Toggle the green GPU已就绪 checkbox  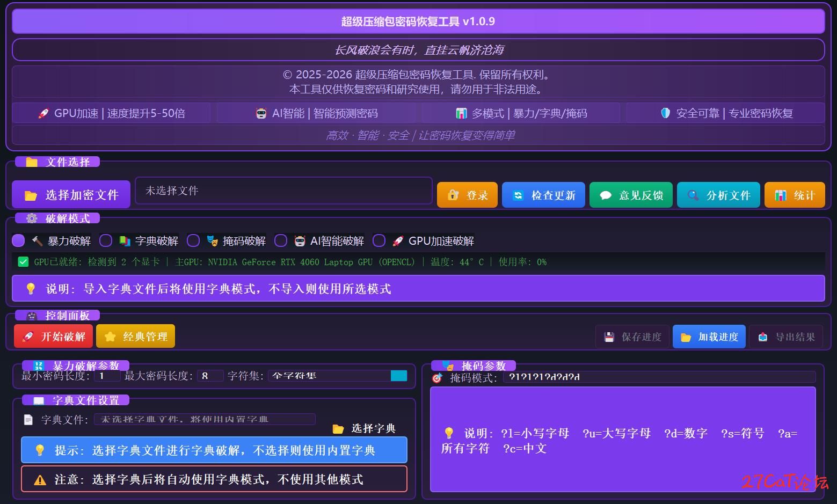point(23,262)
